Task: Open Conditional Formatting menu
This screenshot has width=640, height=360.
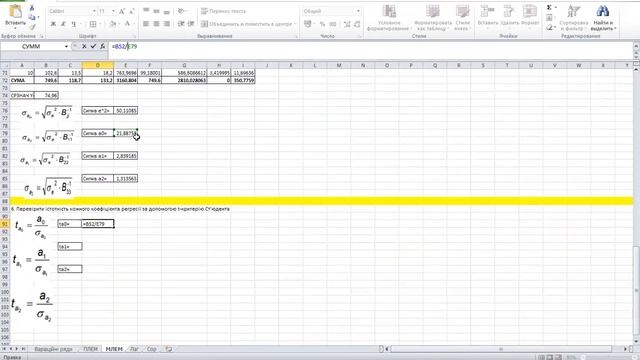Action: click(388, 18)
